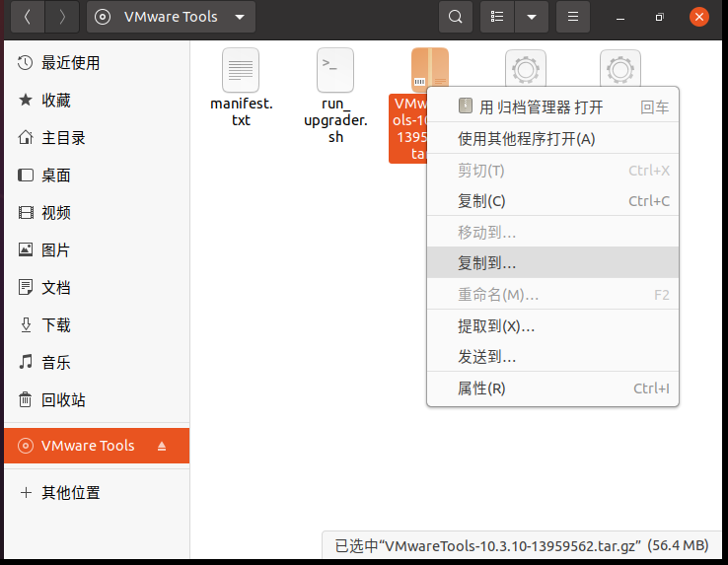
Task: Click the disc icon beside sidebar VMware Tools
Action: [x=25, y=446]
